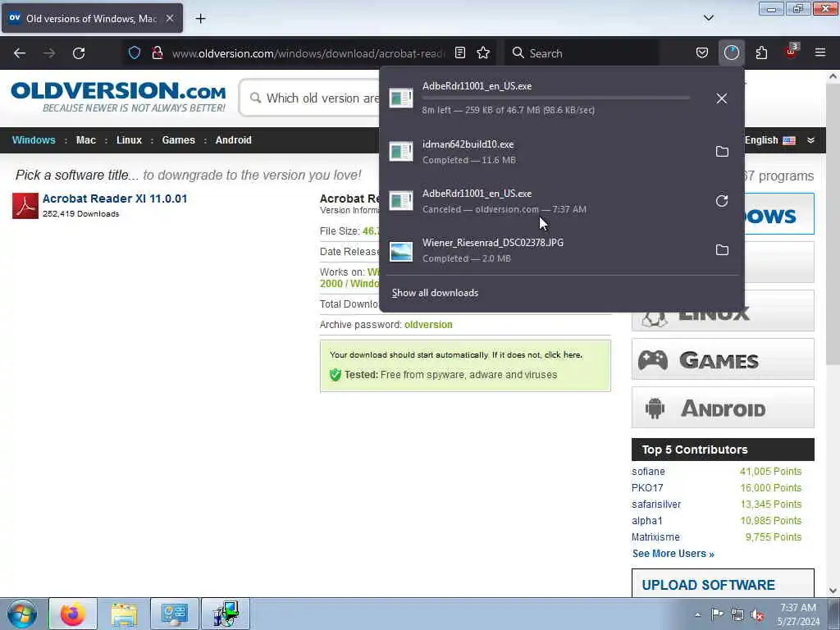The image size is (840, 630).
Task: Open the Mac category menu
Action: pyautogui.click(x=85, y=139)
